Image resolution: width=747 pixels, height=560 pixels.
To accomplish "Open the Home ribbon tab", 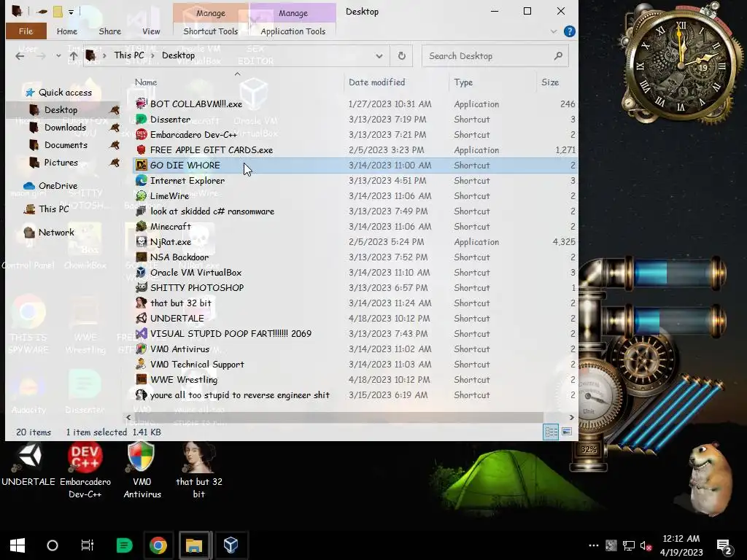I will pos(66,31).
